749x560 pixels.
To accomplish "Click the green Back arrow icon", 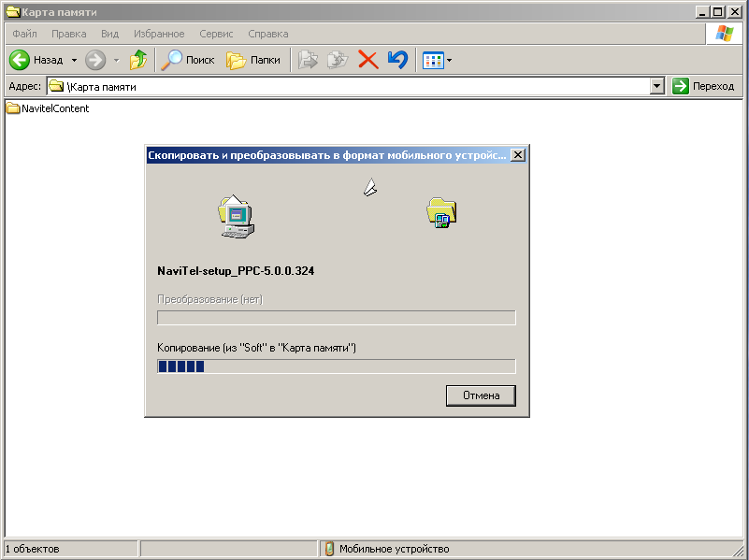I will coord(20,60).
